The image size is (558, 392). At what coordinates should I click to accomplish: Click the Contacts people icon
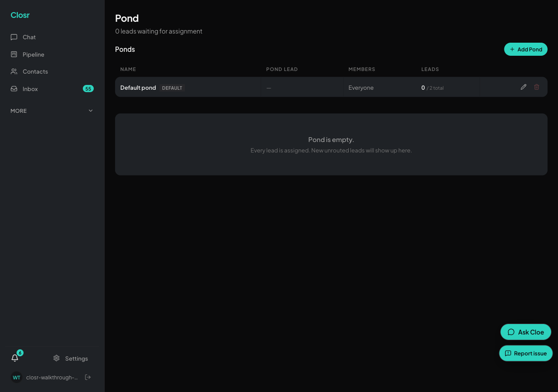(x=14, y=71)
